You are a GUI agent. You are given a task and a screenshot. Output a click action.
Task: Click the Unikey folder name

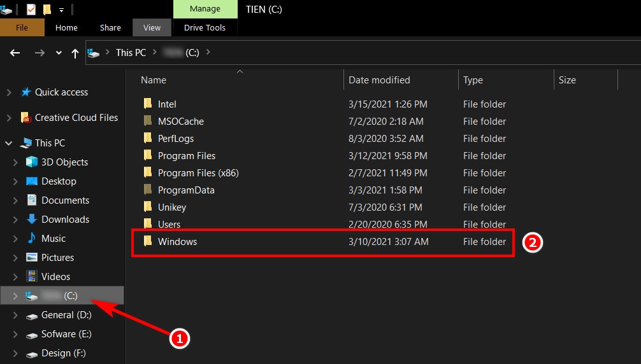pos(172,207)
